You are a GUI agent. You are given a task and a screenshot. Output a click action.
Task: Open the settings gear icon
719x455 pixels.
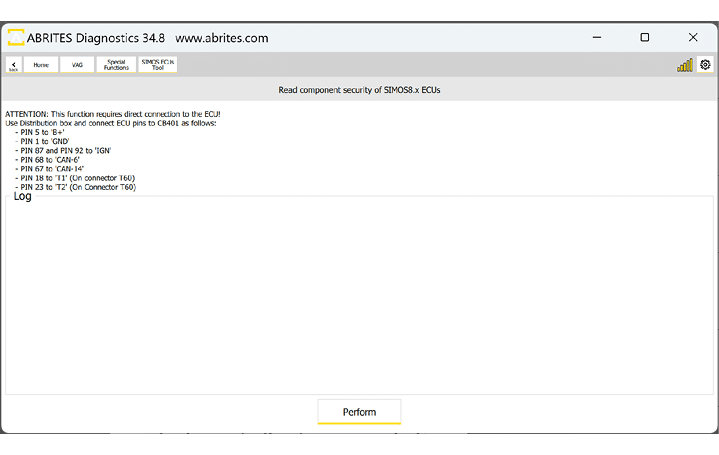705,65
